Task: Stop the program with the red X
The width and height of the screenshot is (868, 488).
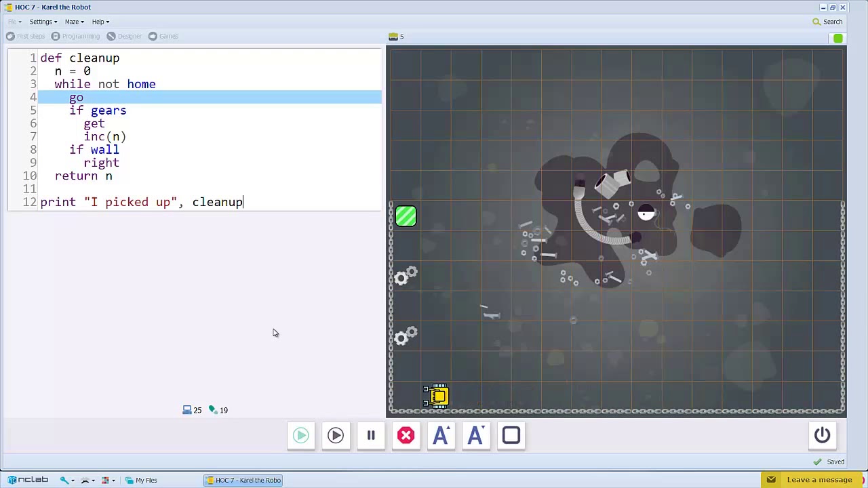Action: tap(406, 435)
